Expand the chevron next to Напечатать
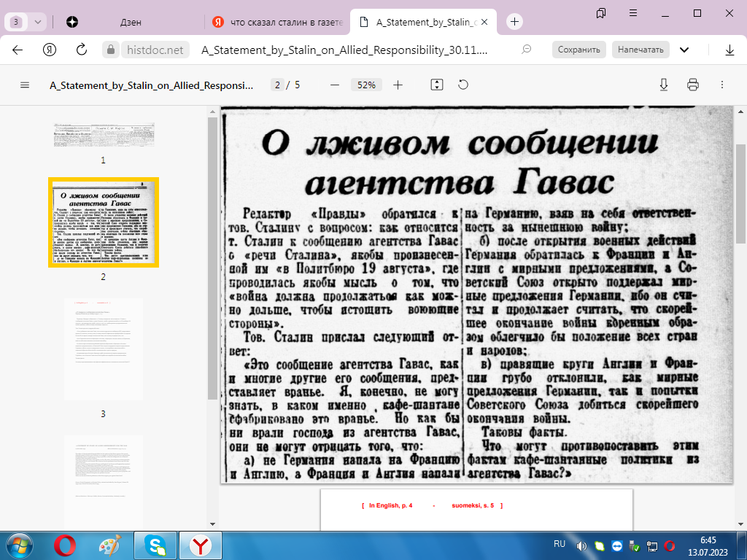Viewport: 747px width, 560px height. pyautogui.click(x=684, y=49)
